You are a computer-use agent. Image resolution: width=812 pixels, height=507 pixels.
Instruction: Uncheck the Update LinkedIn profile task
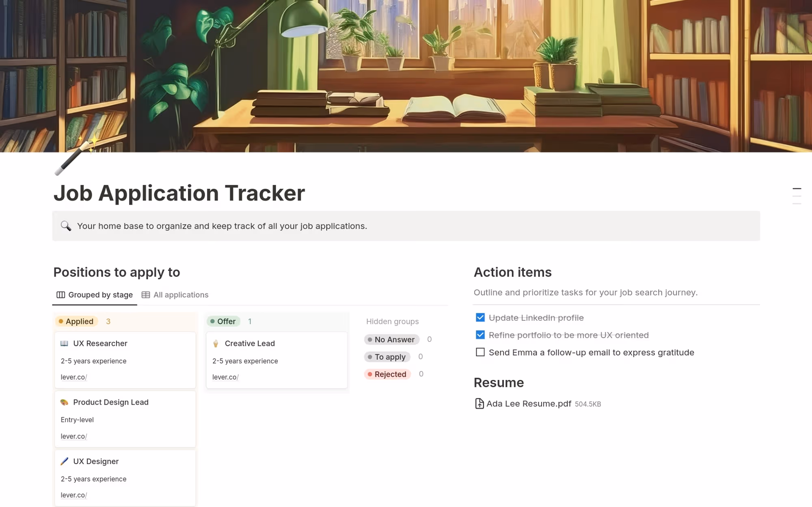click(480, 317)
